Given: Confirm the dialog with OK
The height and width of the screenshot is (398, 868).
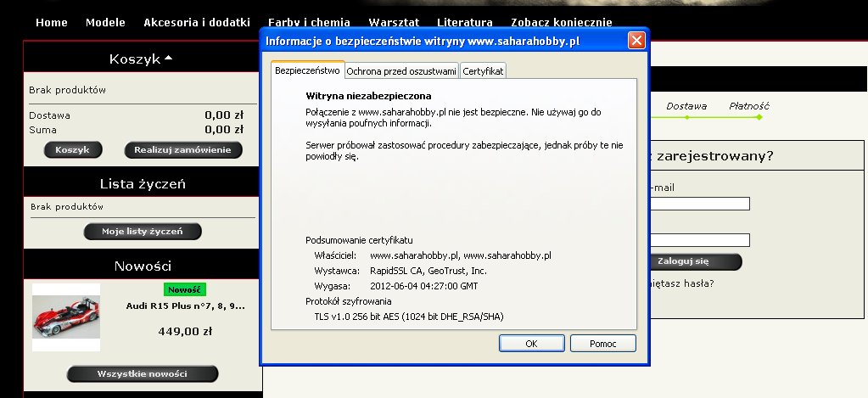Looking at the screenshot, I should pyautogui.click(x=531, y=343).
